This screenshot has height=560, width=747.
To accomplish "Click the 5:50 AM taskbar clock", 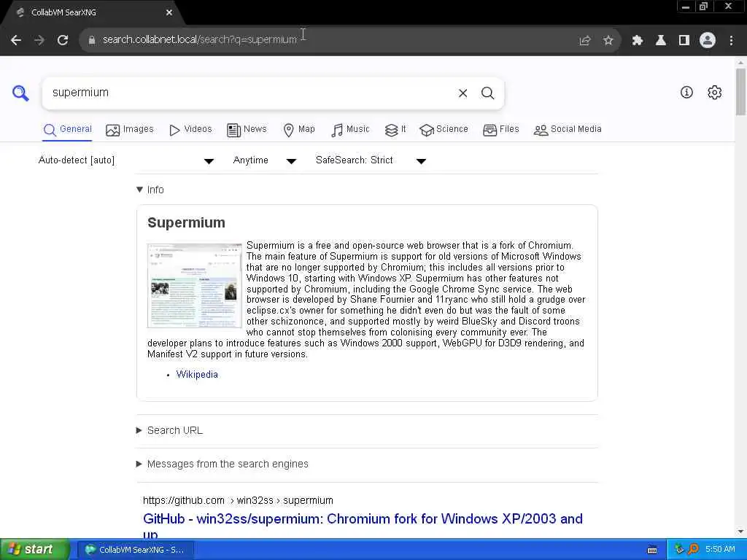I will (720, 550).
